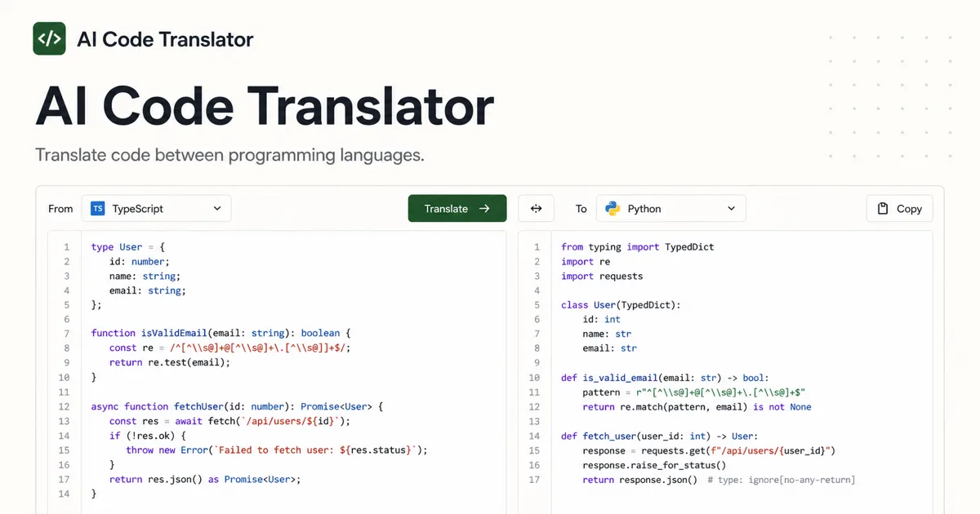980x514 pixels.
Task: Click the 'return res.json() as Promise<User>;' line
Action: tap(205, 480)
